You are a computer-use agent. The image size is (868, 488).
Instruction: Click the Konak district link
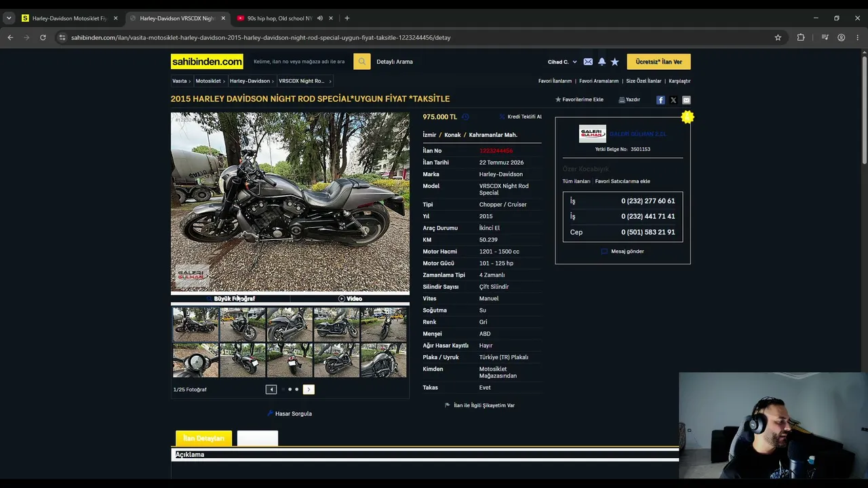(452, 135)
